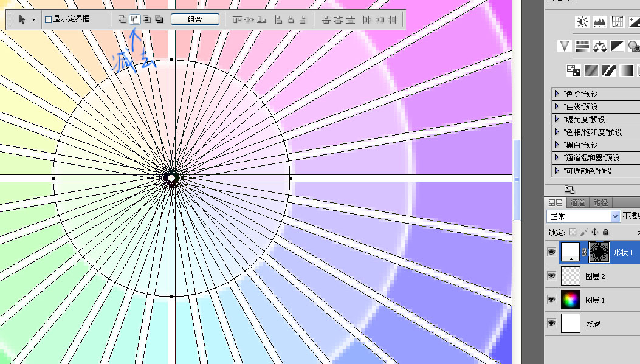
Task: Enable the 显示定界框 checkbox
Action: coord(48,19)
